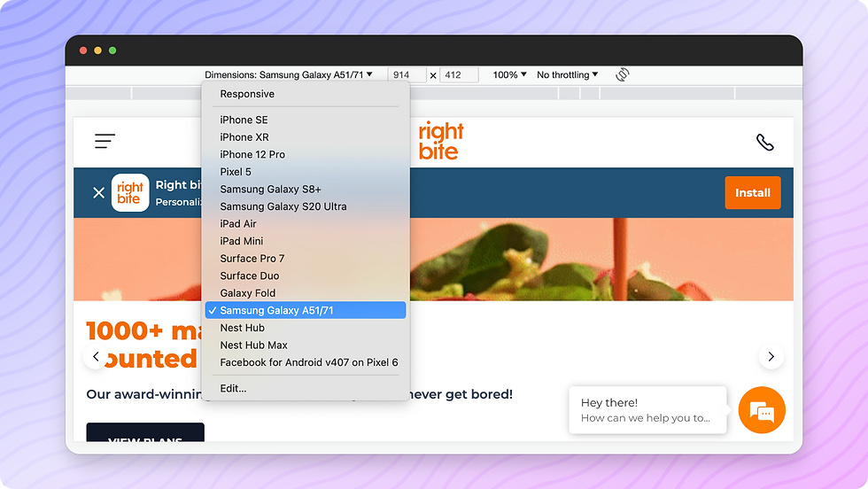868x489 pixels.
Task: Choose Nest Hub Max device
Action: pyautogui.click(x=306, y=345)
